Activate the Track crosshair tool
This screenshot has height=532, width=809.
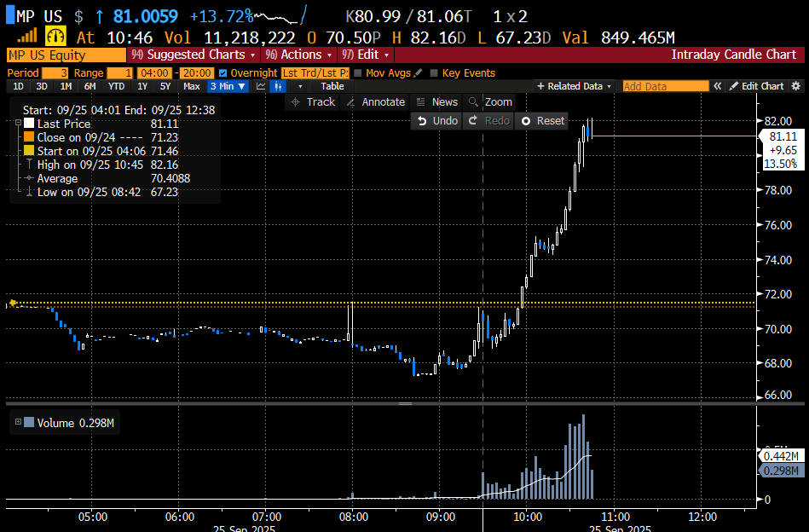tap(313, 102)
